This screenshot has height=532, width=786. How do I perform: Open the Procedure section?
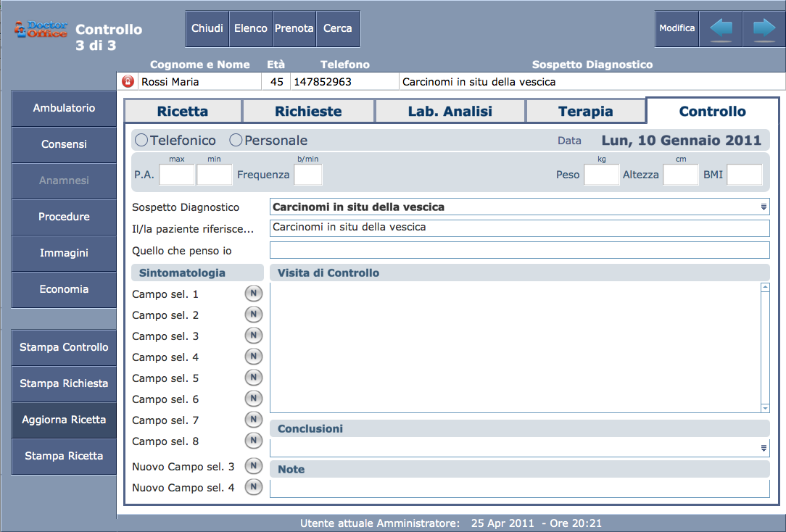click(x=64, y=217)
